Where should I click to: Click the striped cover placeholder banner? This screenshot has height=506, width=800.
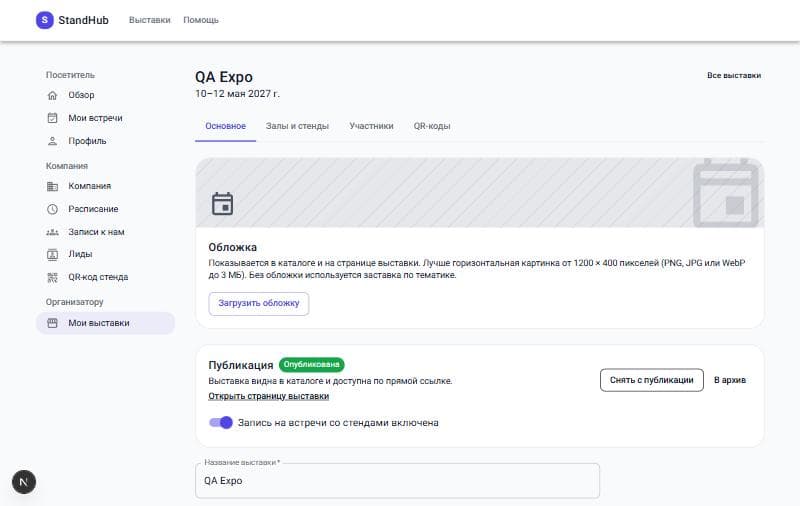[480, 193]
